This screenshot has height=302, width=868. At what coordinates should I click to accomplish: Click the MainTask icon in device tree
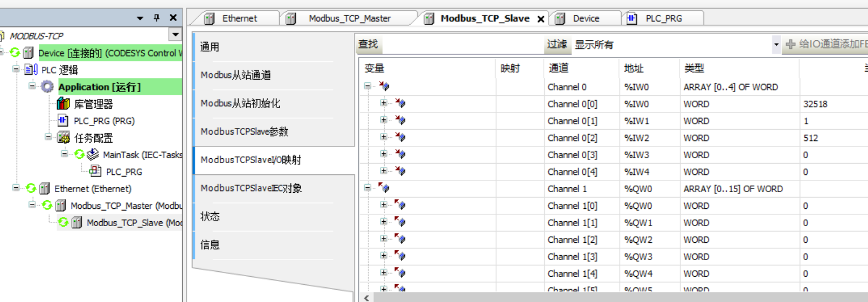tap(93, 155)
